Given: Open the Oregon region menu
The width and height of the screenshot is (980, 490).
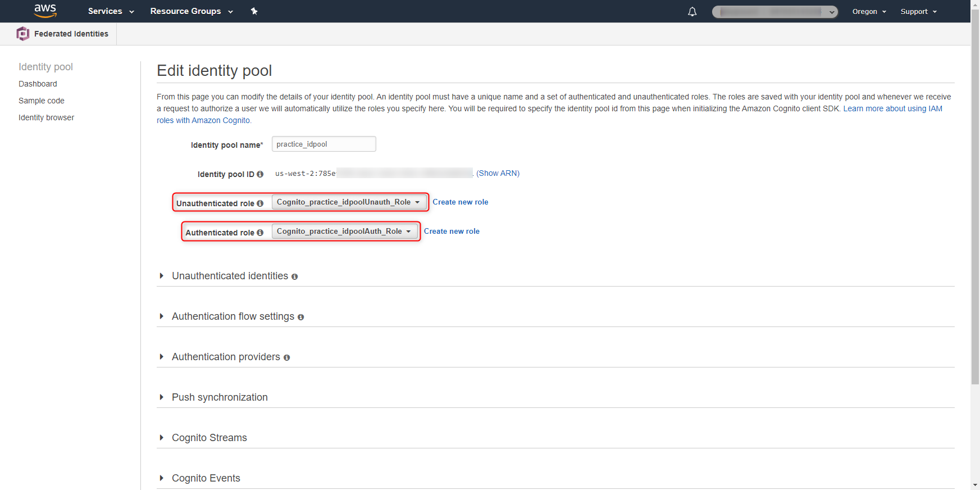Looking at the screenshot, I should coord(869,11).
